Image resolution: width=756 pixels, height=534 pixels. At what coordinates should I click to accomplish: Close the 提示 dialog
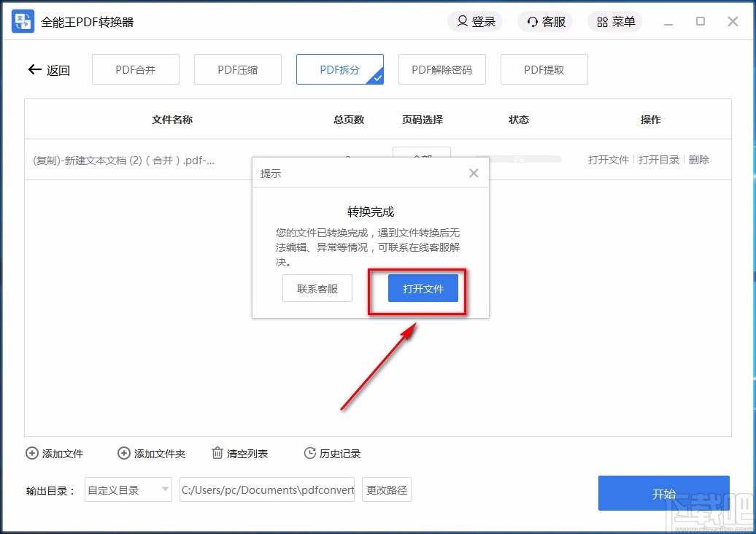[474, 173]
